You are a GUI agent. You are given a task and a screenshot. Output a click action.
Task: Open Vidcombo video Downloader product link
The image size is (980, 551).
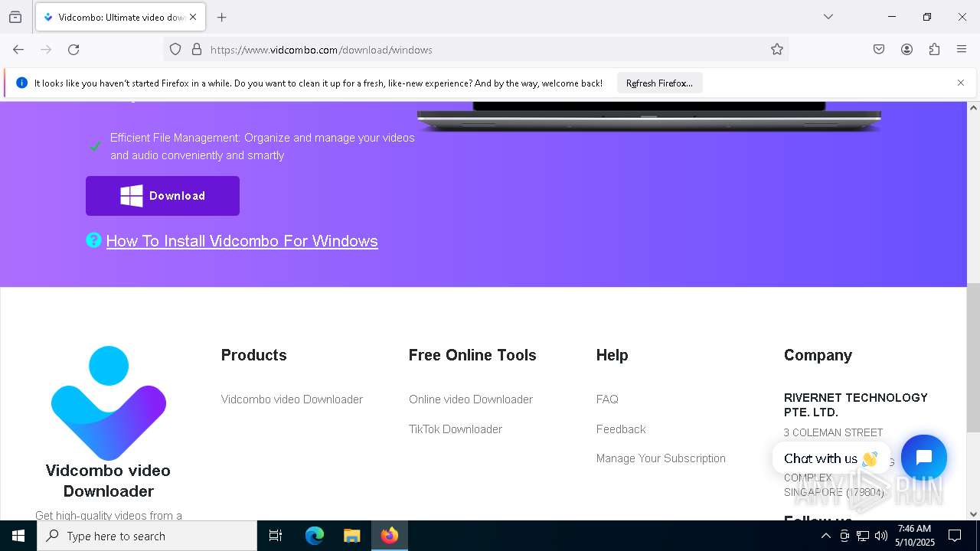(292, 399)
